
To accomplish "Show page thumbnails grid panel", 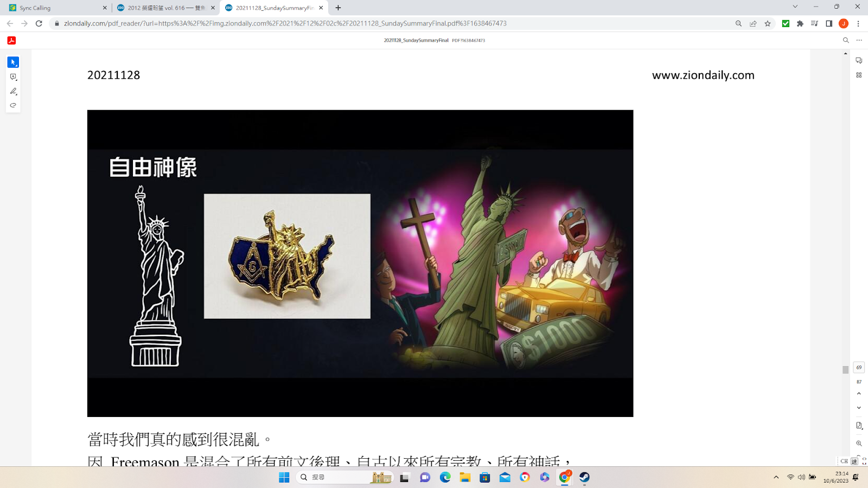I will coord(859,75).
